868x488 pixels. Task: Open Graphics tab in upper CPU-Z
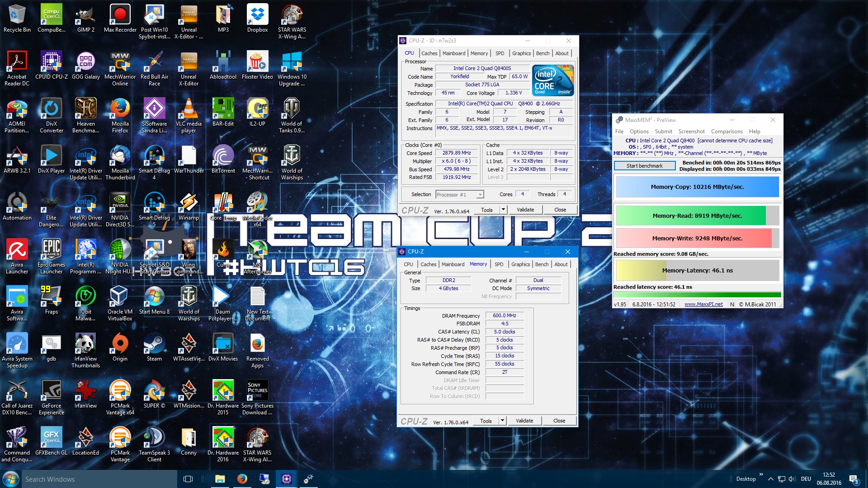tap(521, 53)
